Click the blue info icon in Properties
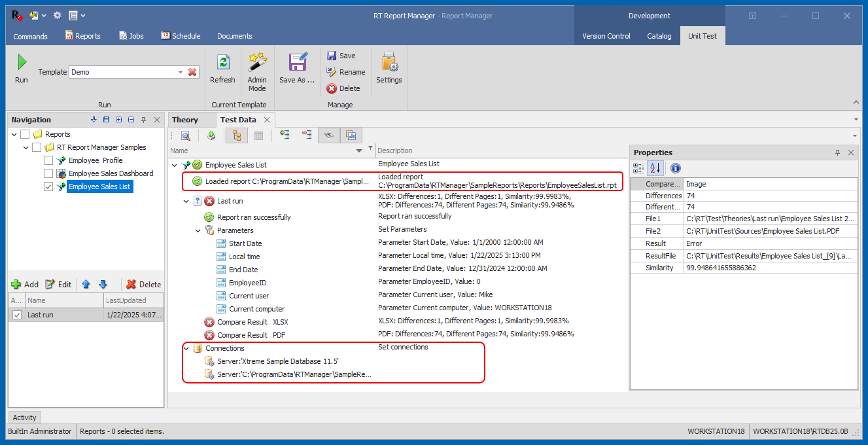The height and width of the screenshot is (445, 868). pyautogui.click(x=676, y=169)
